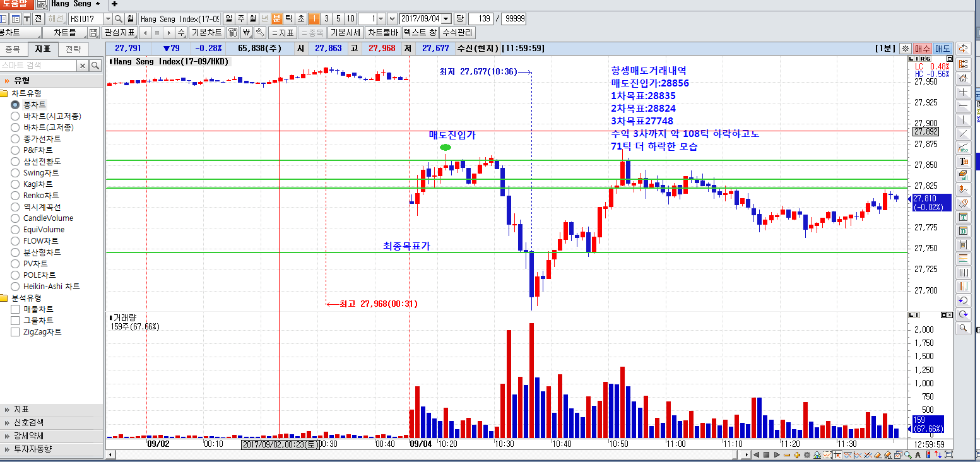Select the 지표 tab in left panel
Viewport: 980px width, 462px height.
pos(43,49)
